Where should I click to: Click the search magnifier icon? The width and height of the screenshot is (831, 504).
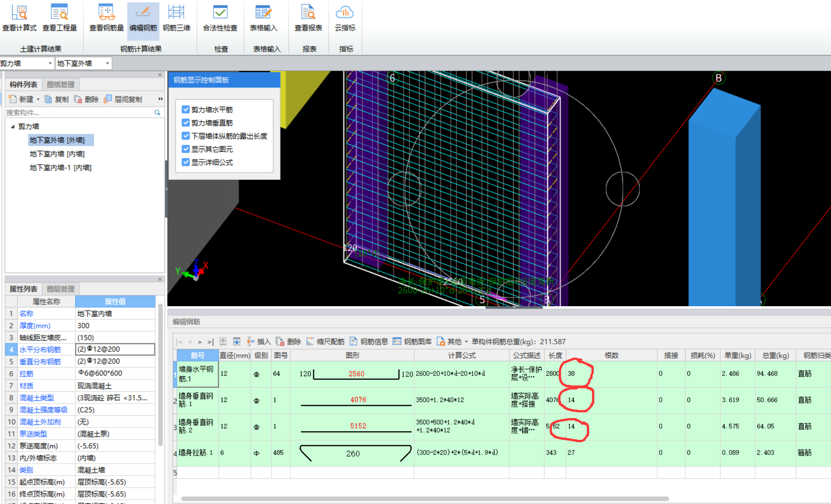(x=157, y=113)
